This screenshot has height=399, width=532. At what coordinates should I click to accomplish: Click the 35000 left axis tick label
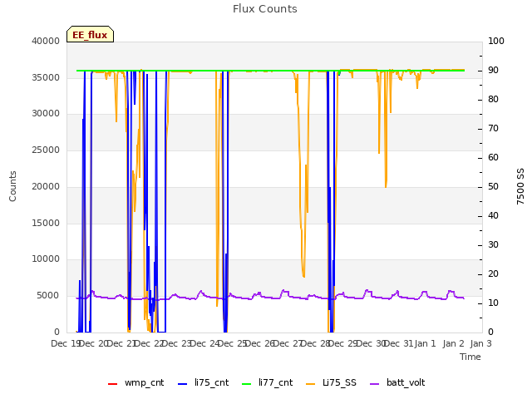point(46,77)
